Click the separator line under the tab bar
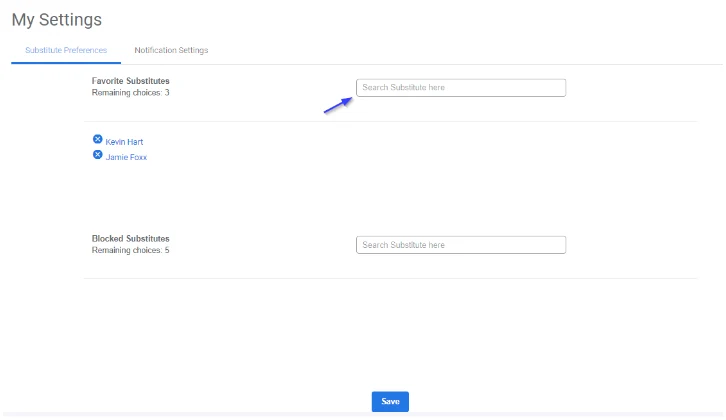 coord(420,64)
